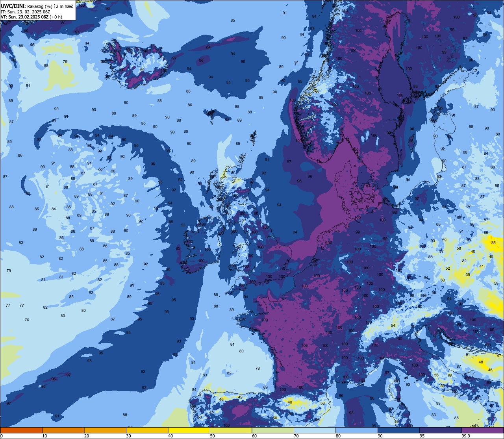Image resolution: width=504 pixels, height=439 pixels.
Task: Click the humidity value '54' over the Alps
Action: (x=393, y=325)
